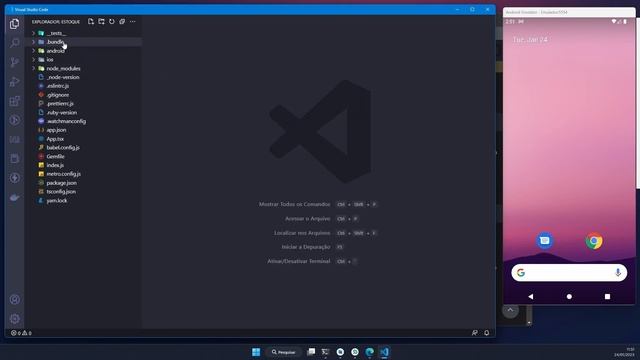Screen dimensions: 640x360
Task: Click the Visual Studio Code taskbar icon
Action: coord(384,352)
